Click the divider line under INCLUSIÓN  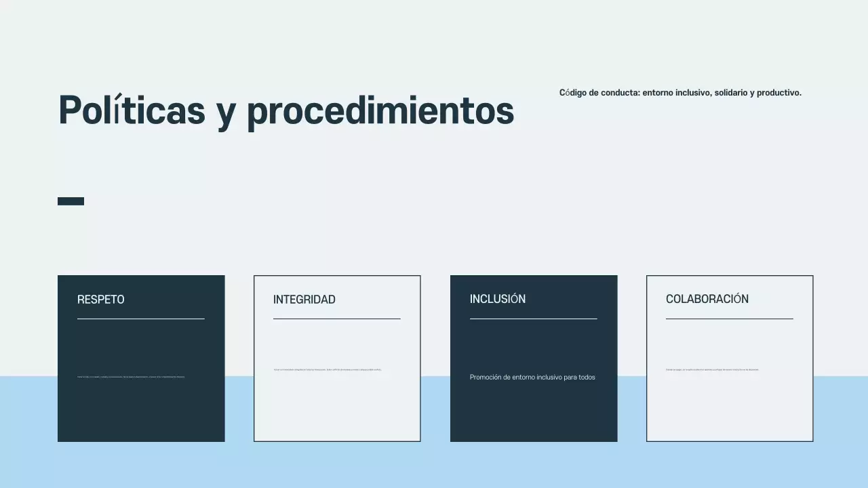pyautogui.click(x=534, y=318)
